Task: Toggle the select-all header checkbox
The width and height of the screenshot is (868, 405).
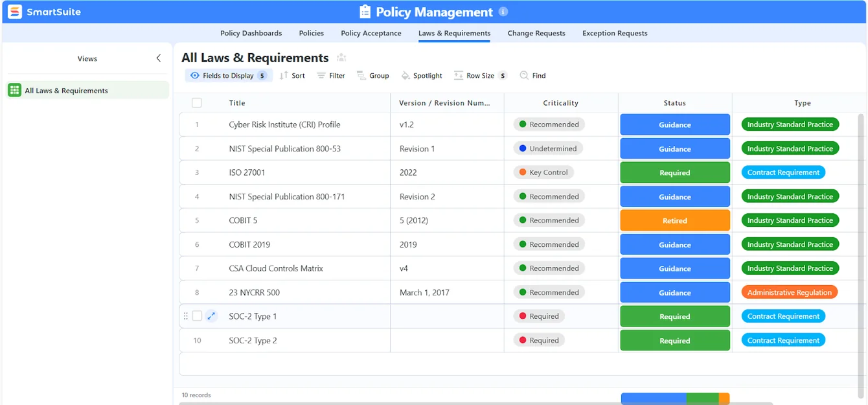Action: point(197,102)
